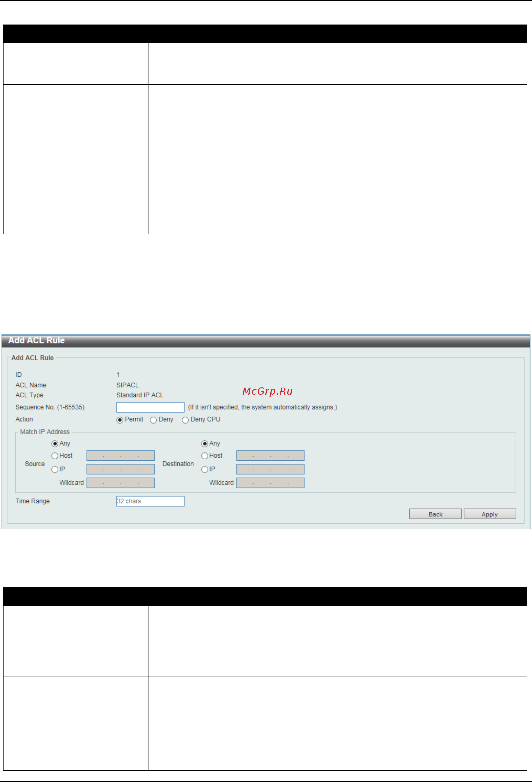Click the Back button
The height and width of the screenshot is (782, 532).
tap(436, 514)
